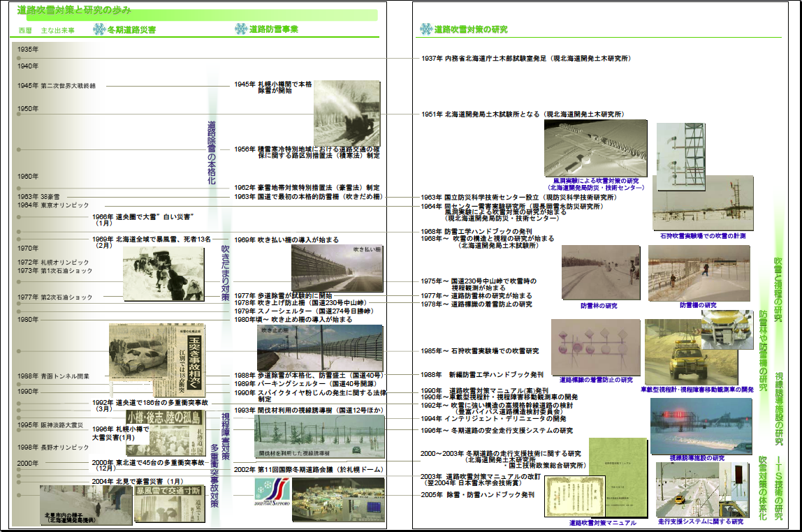Open the snow blower photo near 1945年
802x532 pixels.
pos(347,113)
